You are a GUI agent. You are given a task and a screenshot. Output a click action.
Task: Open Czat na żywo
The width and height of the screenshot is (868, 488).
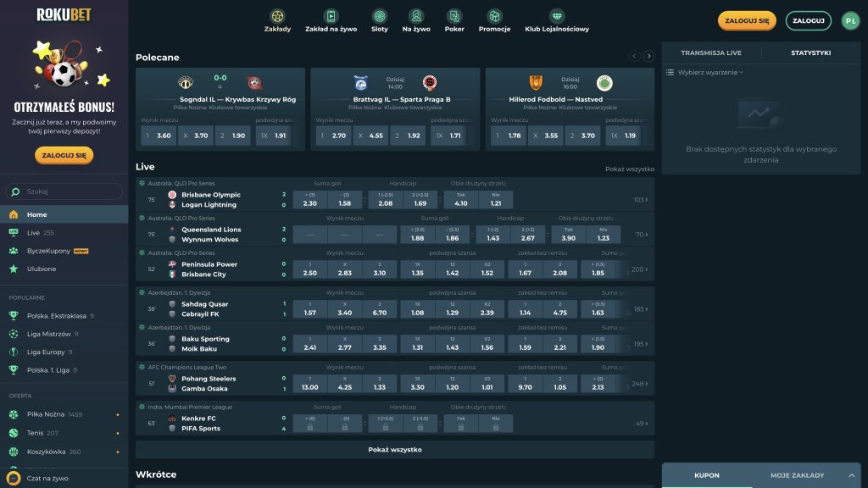click(47, 479)
